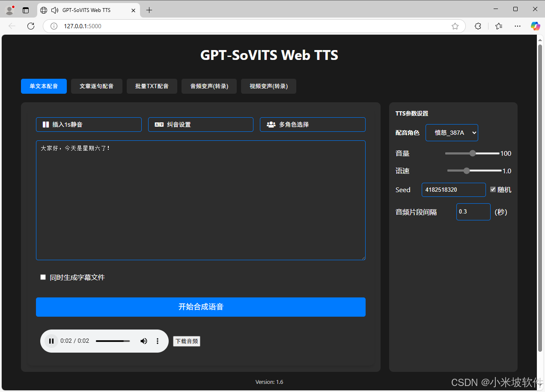The image size is (545, 392).
Task: Open the player's three-dot options menu
Action: coord(158,341)
